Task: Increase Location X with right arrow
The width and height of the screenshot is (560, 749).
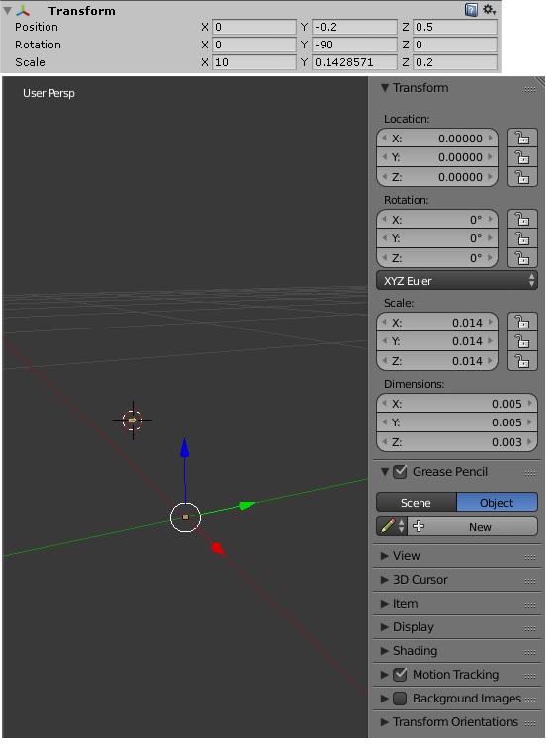Action: [x=491, y=139]
